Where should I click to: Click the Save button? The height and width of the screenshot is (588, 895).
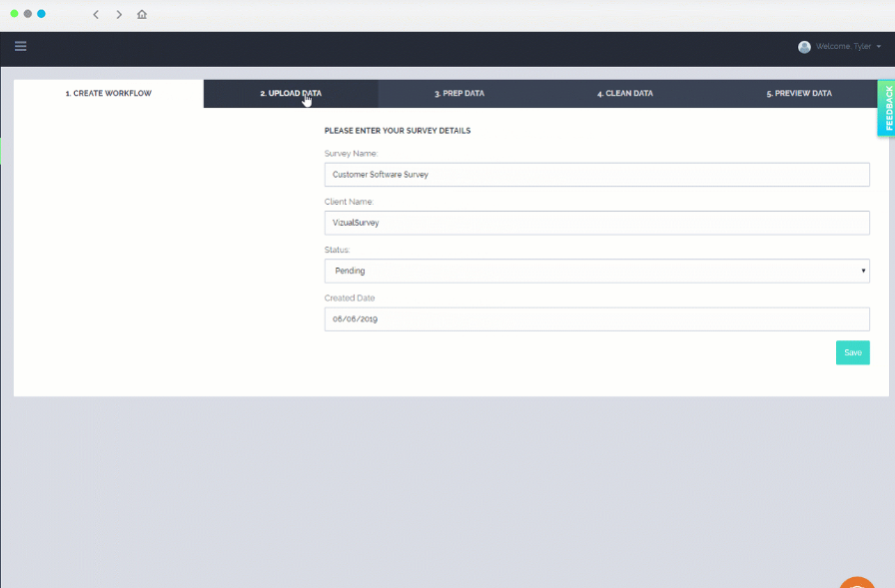point(852,352)
